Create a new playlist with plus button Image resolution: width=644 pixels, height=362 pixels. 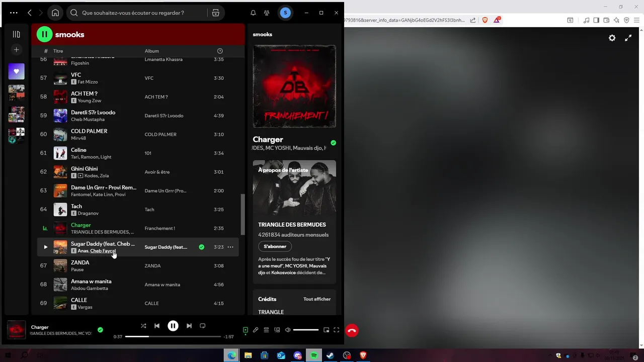[16, 50]
